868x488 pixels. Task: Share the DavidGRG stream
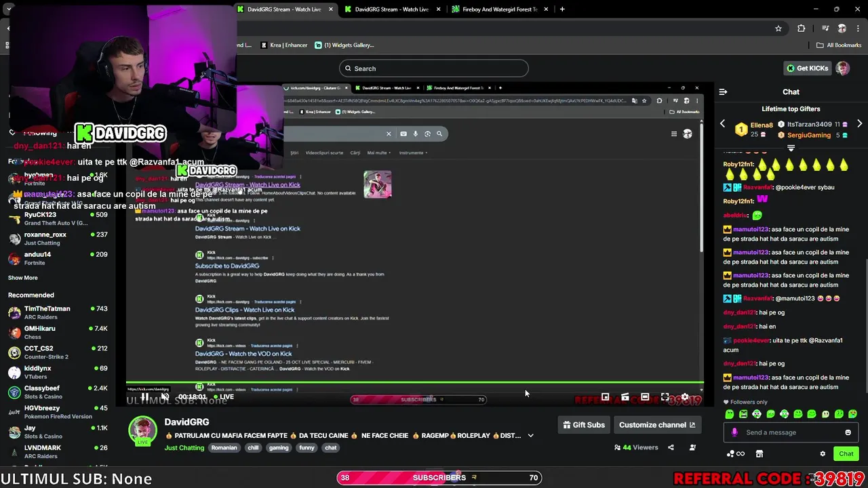pos(671,447)
